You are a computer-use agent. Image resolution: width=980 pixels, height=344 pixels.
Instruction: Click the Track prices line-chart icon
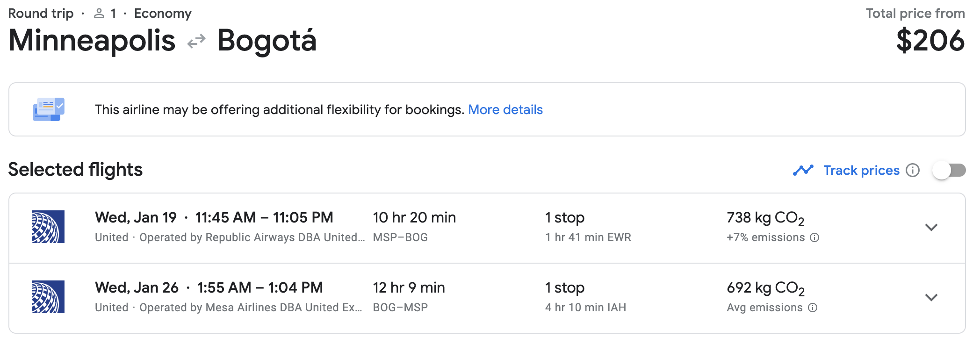[x=803, y=170]
